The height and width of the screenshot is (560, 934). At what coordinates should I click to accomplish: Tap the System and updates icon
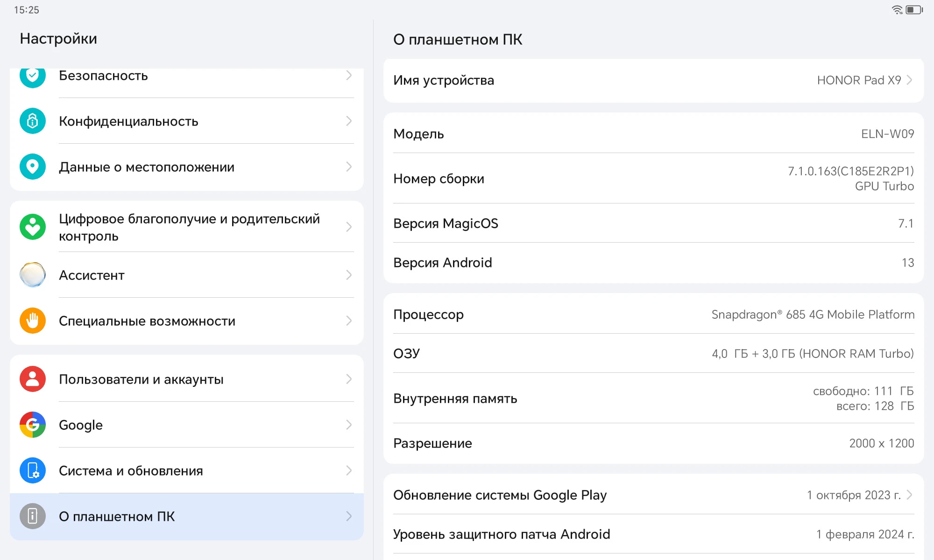pyautogui.click(x=32, y=470)
